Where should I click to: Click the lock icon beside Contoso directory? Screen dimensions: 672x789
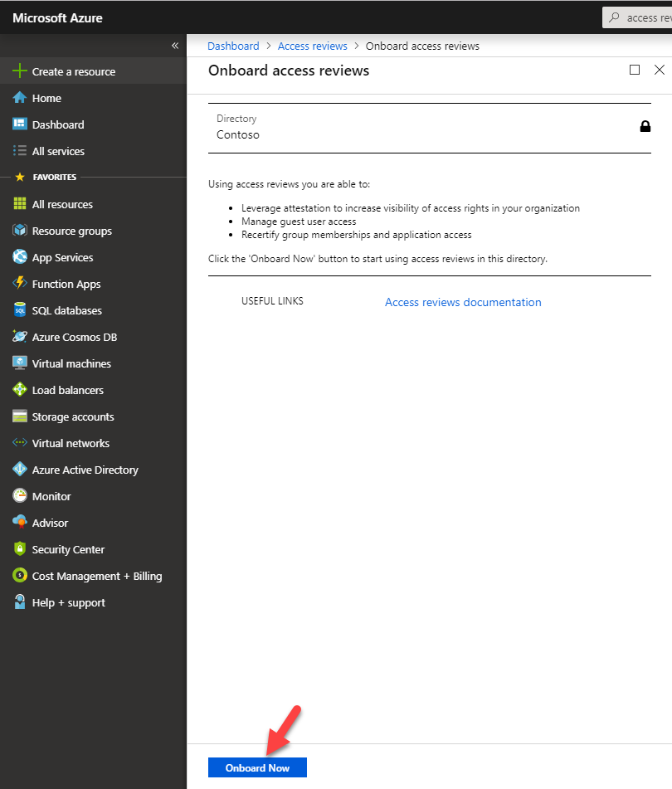tap(645, 126)
